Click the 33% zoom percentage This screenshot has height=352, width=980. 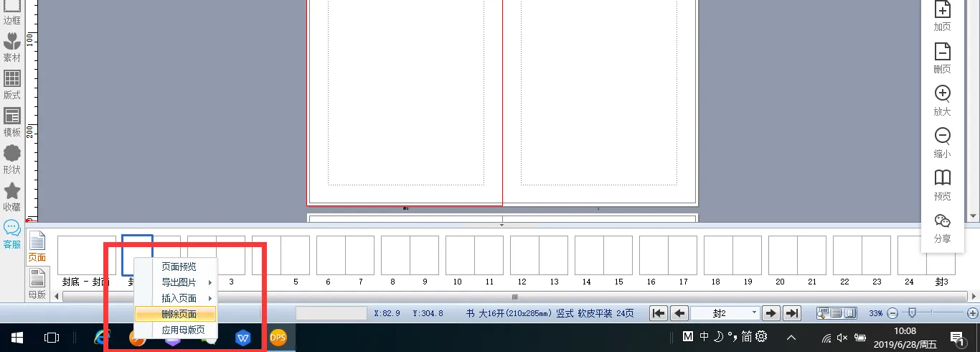coord(876,313)
